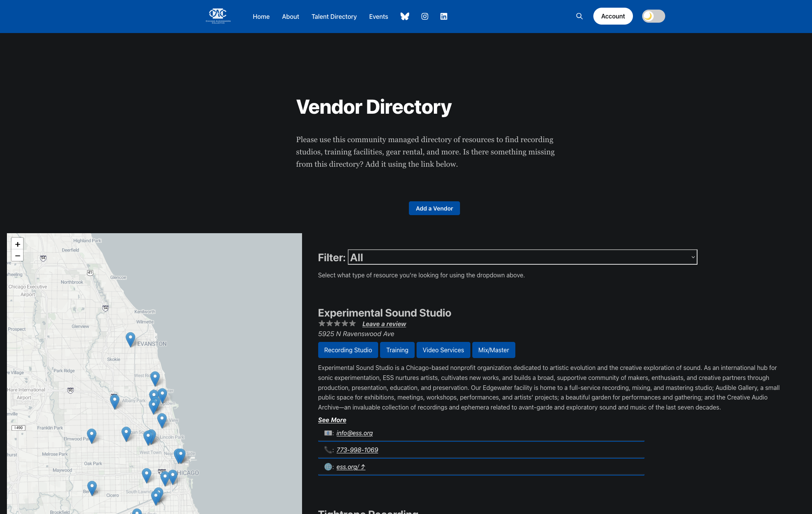Click the Video Services tag
This screenshot has width=812, height=514.
point(443,350)
